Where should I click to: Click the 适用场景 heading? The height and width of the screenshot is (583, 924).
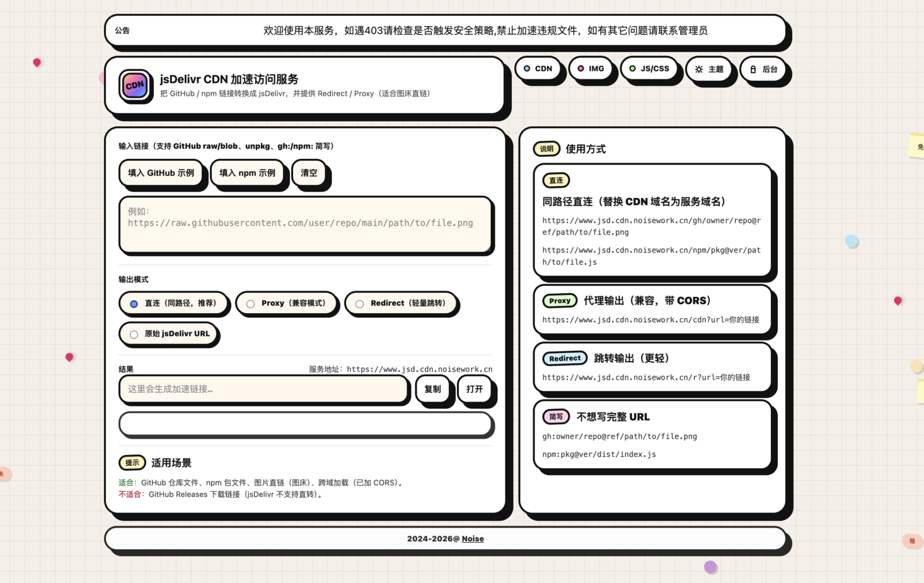[x=171, y=463]
